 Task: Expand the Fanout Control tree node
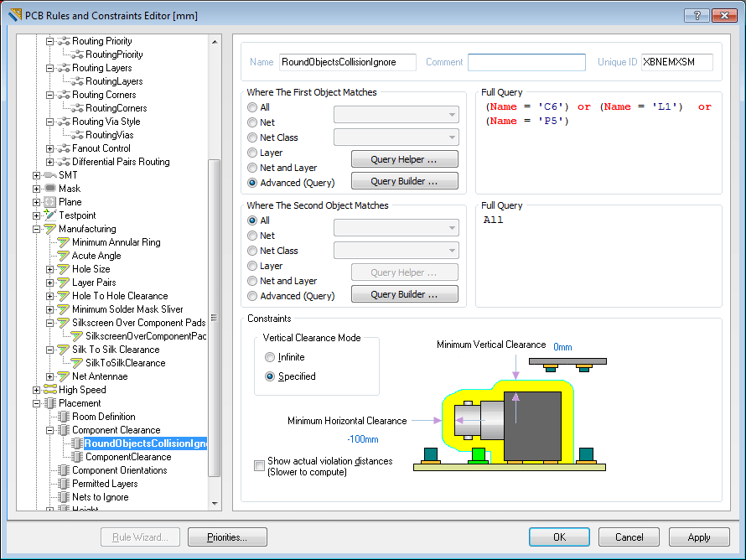[49, 148]
